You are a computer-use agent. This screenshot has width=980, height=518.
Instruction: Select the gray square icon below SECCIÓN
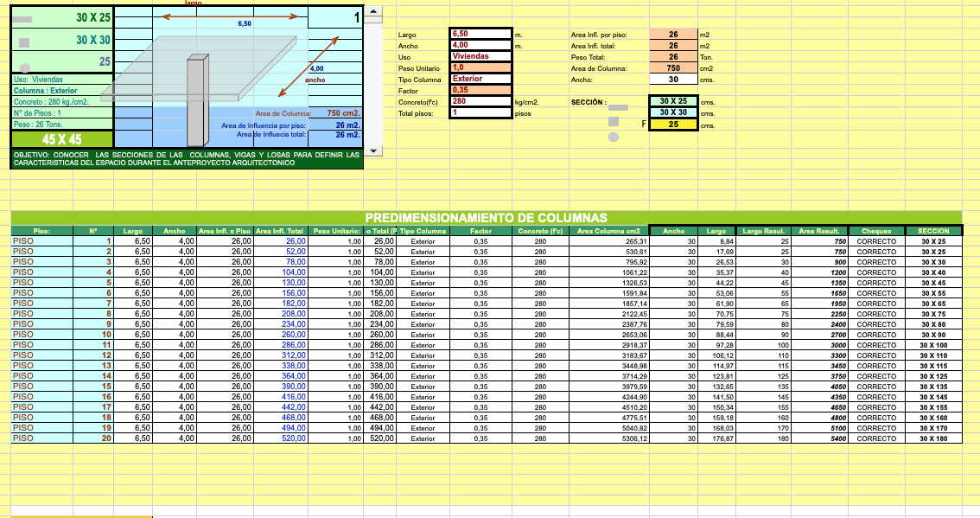click(614, 122)
